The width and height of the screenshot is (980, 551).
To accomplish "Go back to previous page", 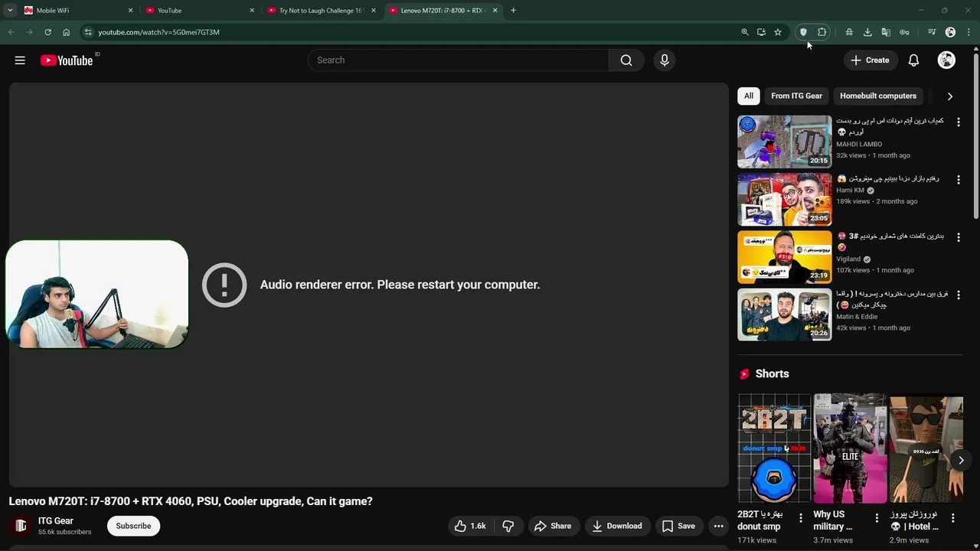I will point(11,32).
